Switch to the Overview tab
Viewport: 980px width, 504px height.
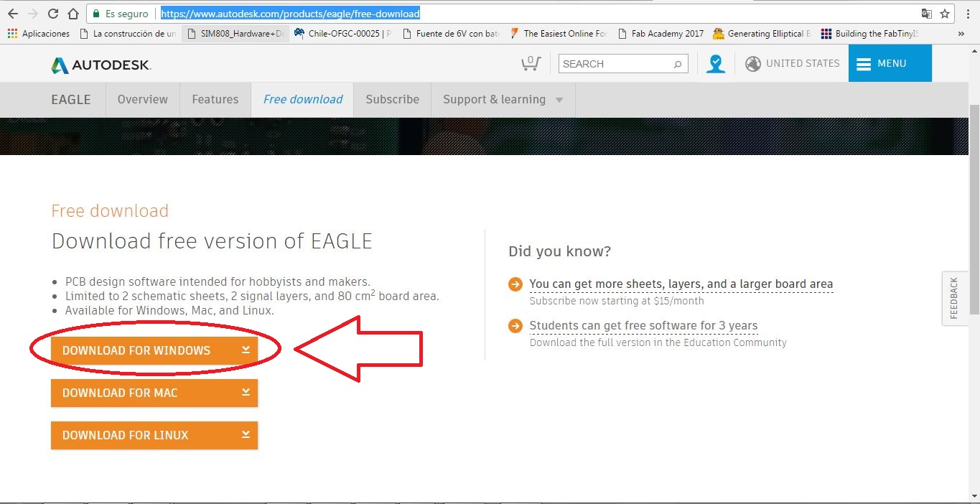click(x=142, y=100)
